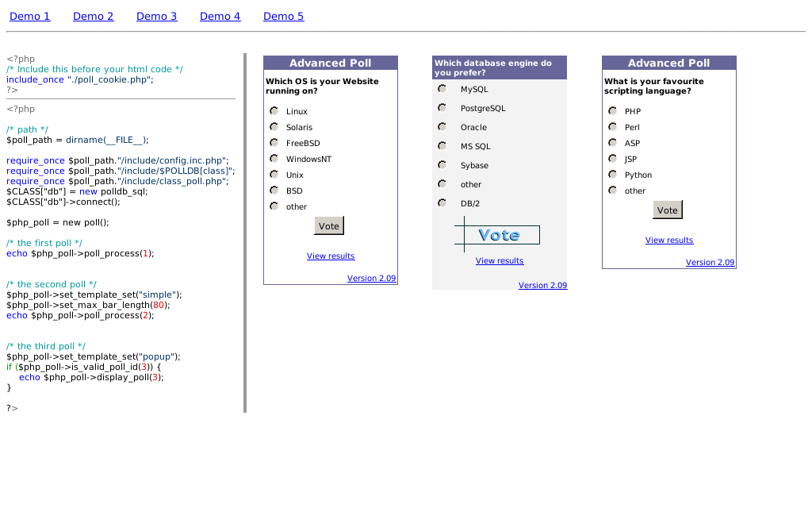This screenshot has width=812, height=508.
Task: Choose Perl as favourite scripting language
Action: tap(612, 127)
